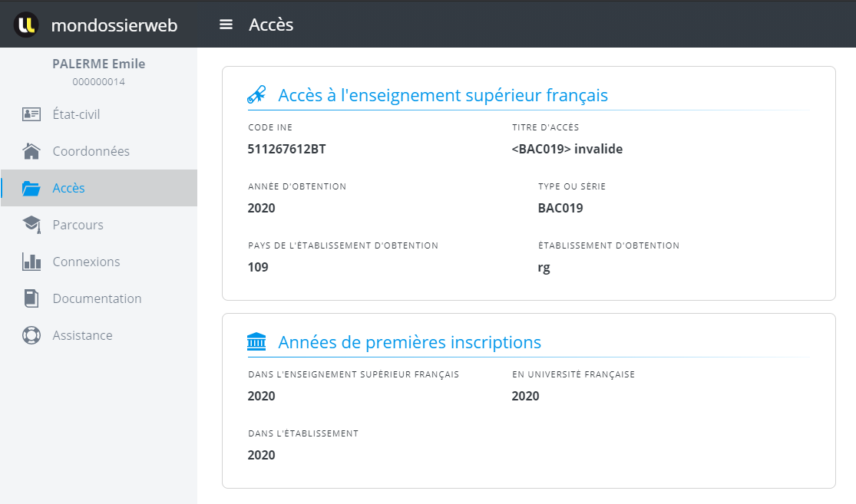Click the INE code value 511267612BT
Viewport: 856px width, 504px height.
coord(286,149)
